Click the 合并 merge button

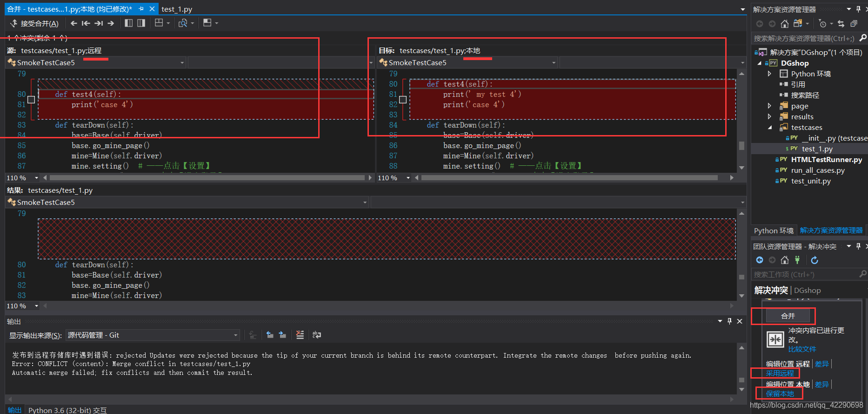[788, 316]
